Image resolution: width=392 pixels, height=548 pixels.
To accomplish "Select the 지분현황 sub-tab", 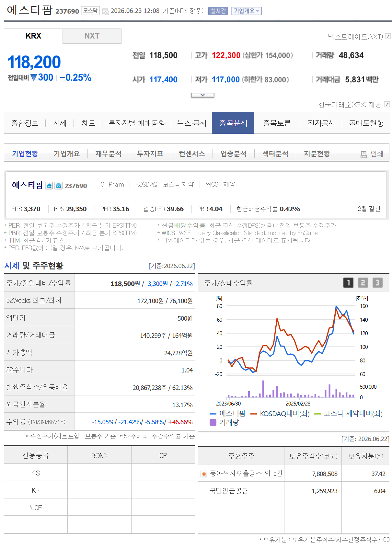I will (x=317, y=154).
